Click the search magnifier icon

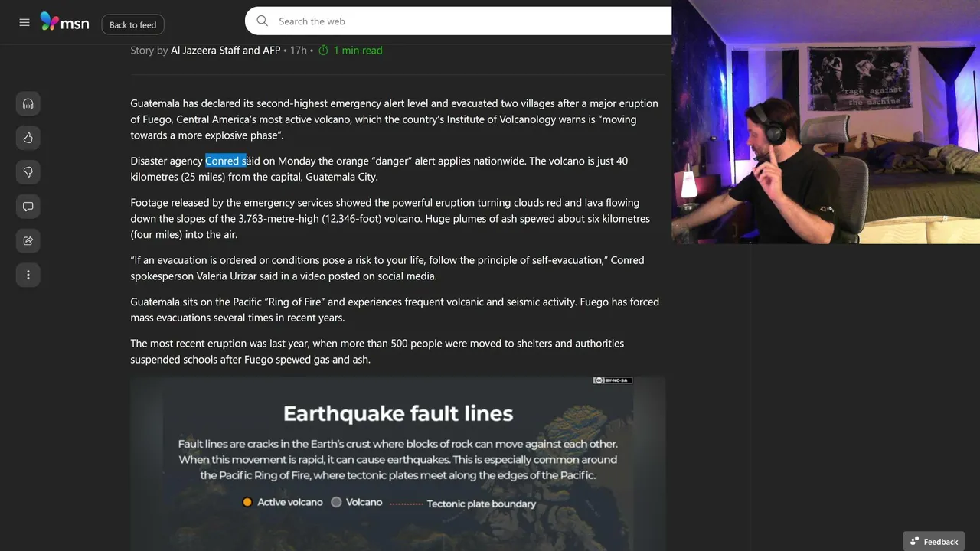coord(263,21)
